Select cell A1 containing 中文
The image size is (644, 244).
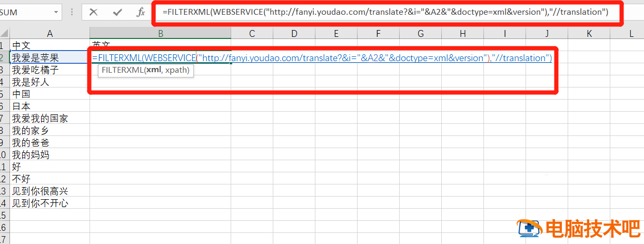(x=50, y=46)
